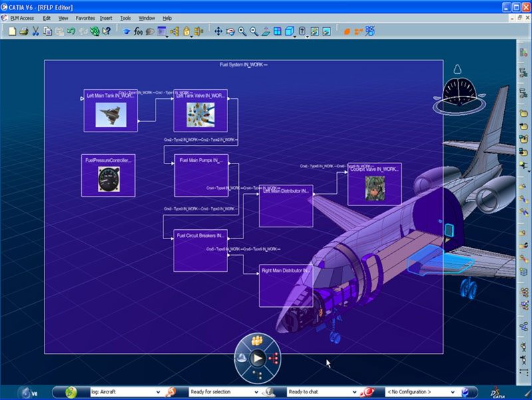This screenshot has width=532, height=400.
Task: Click the green globe search icon in status bar
Action: click(71, 392)
